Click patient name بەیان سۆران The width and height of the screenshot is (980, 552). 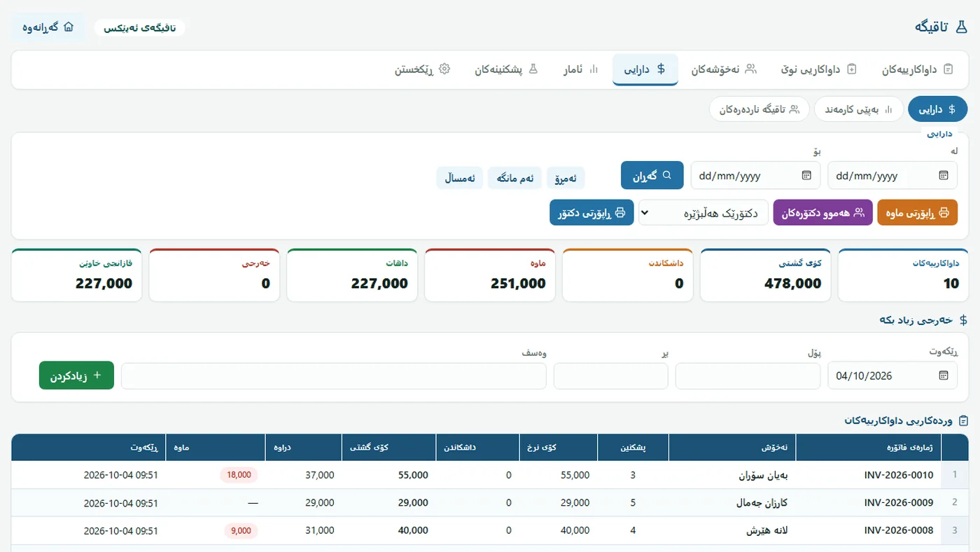tap(764, 475)
